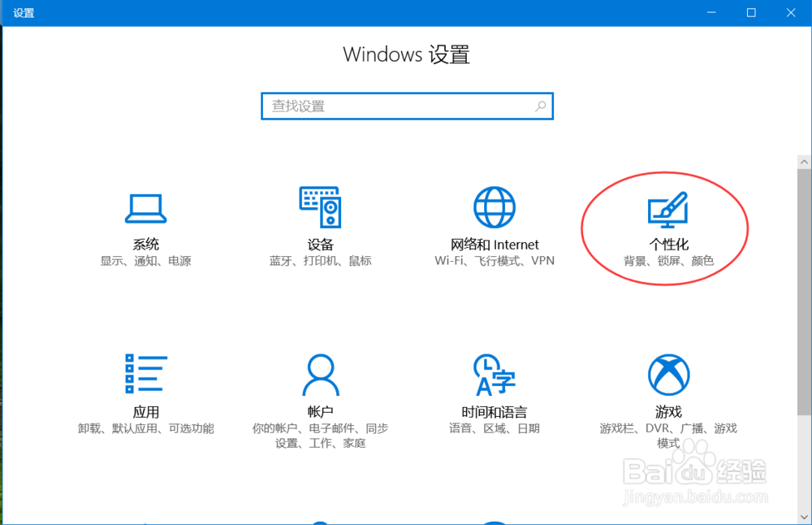This screenshot has height=525, width=812.
Task: Click the search magnifier icon
Action: click(540, 106)
